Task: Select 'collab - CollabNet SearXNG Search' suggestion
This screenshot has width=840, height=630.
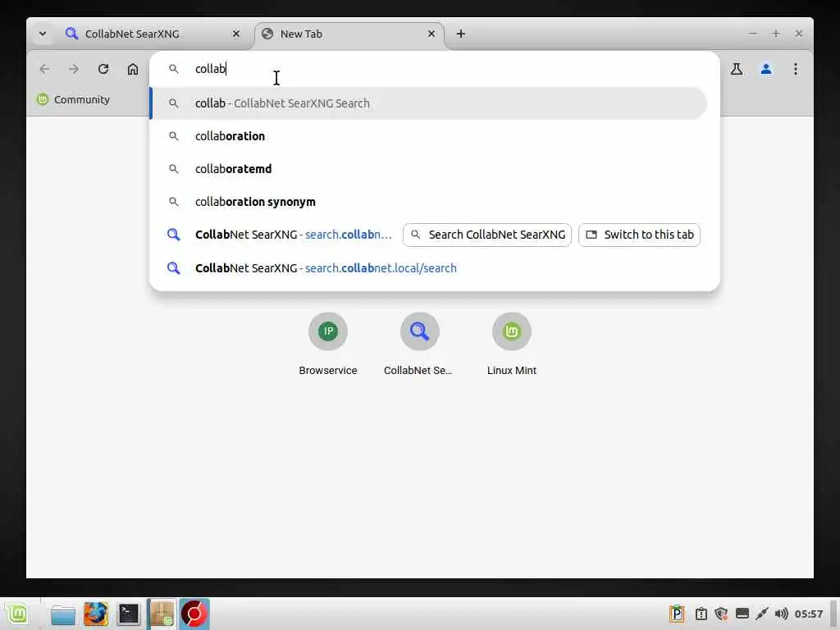Action: (x=428, y=103)
